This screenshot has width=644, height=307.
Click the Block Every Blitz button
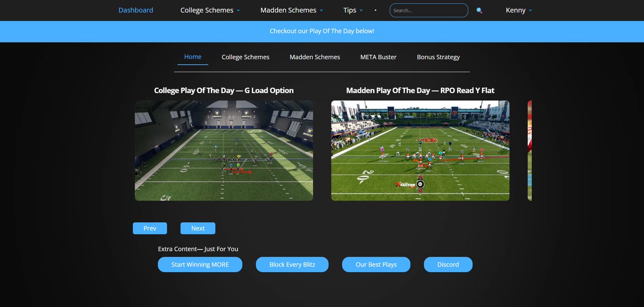(292, 265)
